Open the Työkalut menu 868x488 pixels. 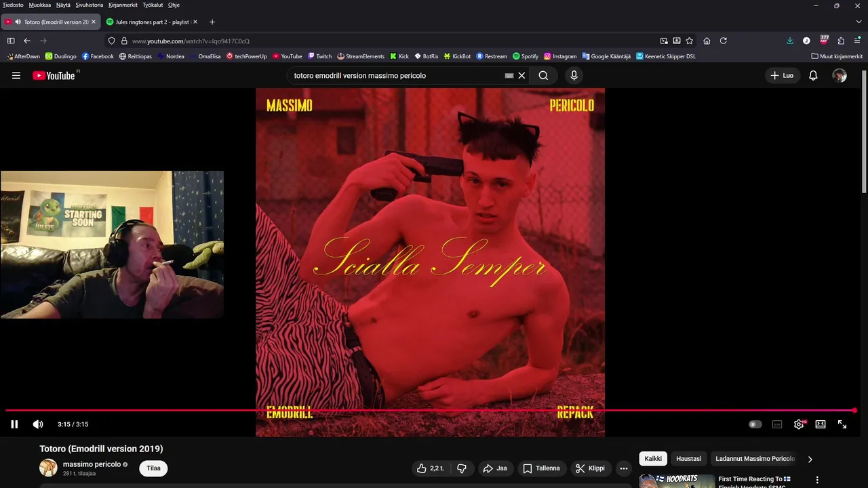pyautogui.click(x=153, y=5)
